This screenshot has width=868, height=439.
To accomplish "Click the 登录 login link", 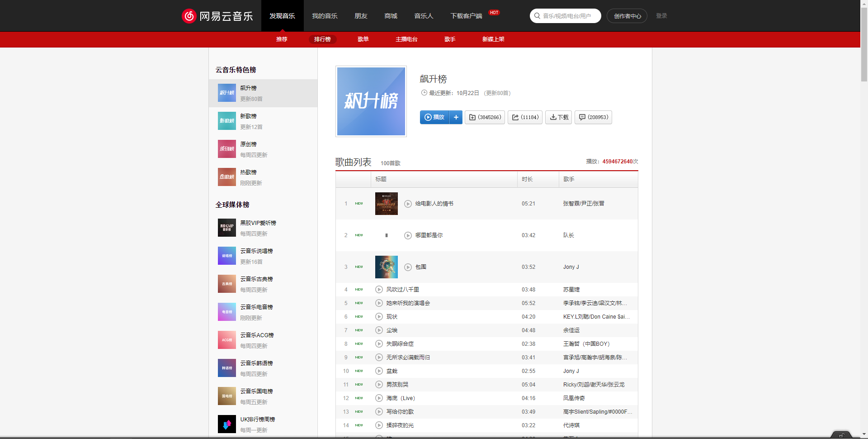I will [x=661, y=16].
